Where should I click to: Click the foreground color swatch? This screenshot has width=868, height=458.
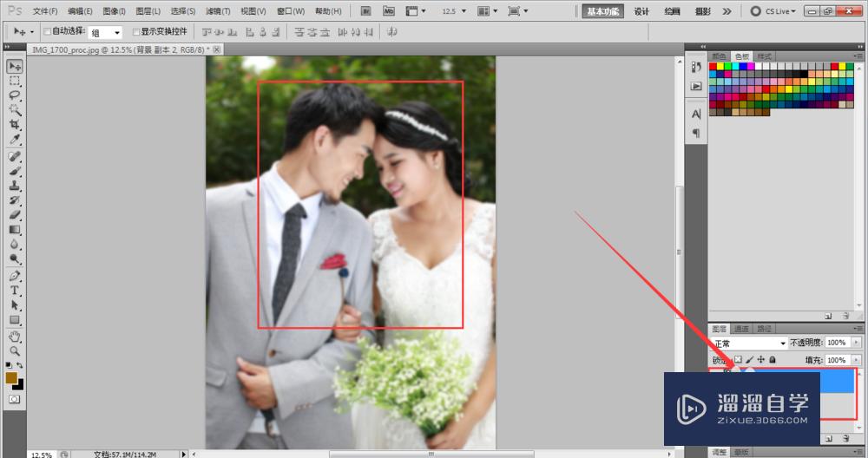[11, 378]
